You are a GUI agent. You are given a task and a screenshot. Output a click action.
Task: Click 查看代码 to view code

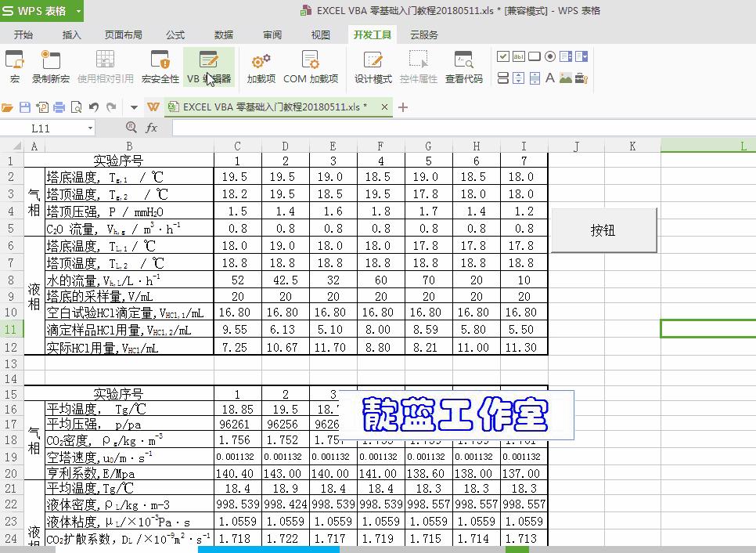click(x=464, y=67)
